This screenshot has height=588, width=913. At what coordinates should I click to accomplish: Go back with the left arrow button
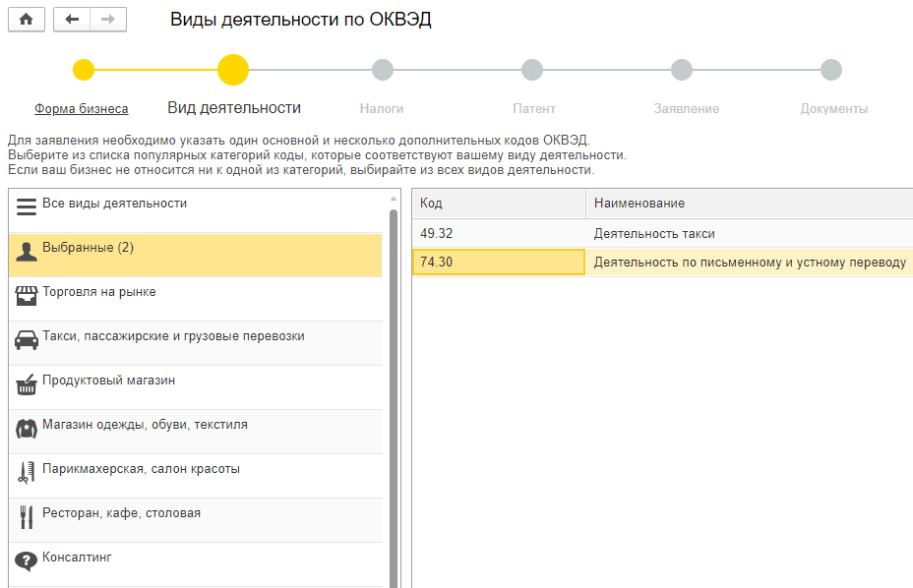click(71, 20)
